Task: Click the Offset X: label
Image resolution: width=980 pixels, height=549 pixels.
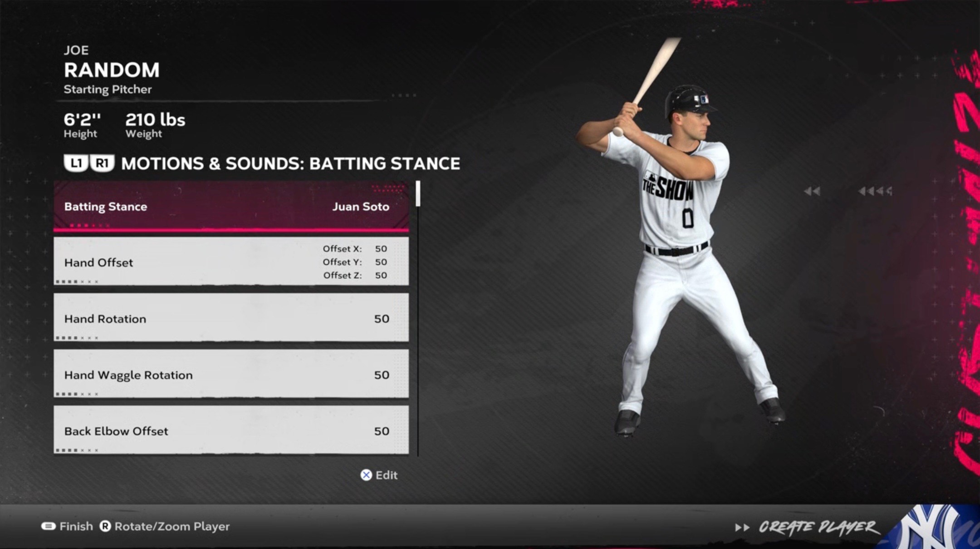Action: [342, 249]
